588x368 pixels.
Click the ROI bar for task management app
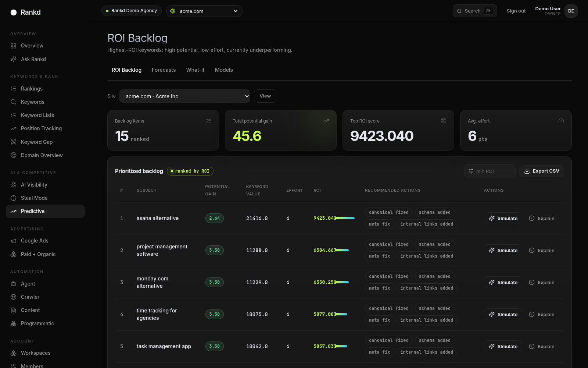341,346
